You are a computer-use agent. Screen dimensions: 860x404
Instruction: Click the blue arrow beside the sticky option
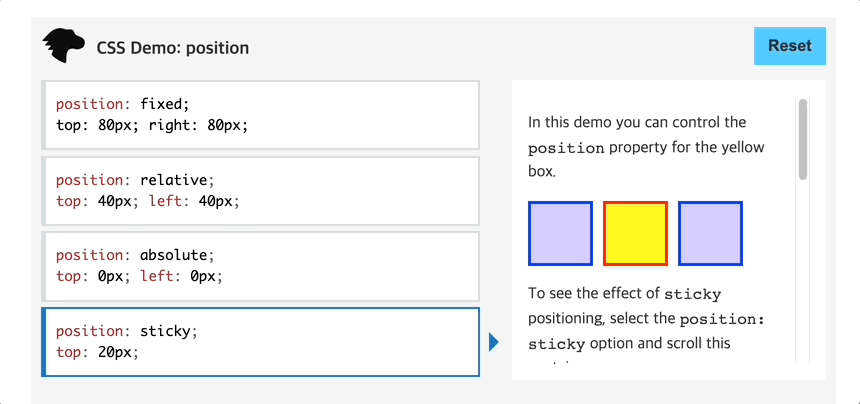[494, 342]
